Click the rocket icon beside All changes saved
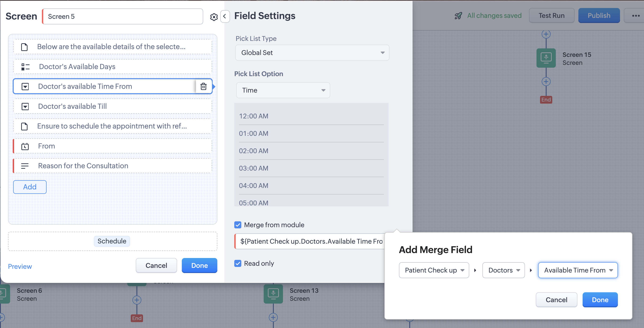The width and height of the screenshot is (644, 328). click(x=458, y=16)
